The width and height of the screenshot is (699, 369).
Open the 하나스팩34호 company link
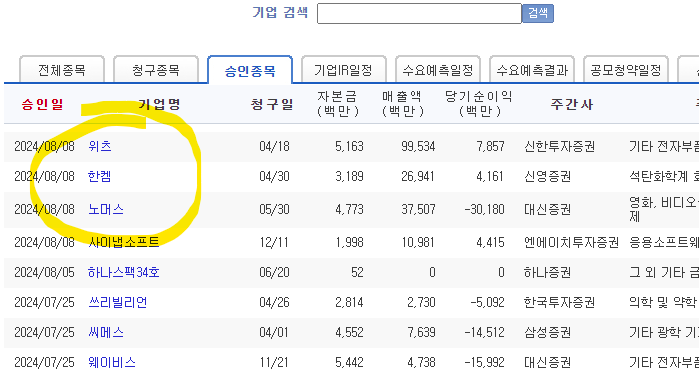(123, 272)
